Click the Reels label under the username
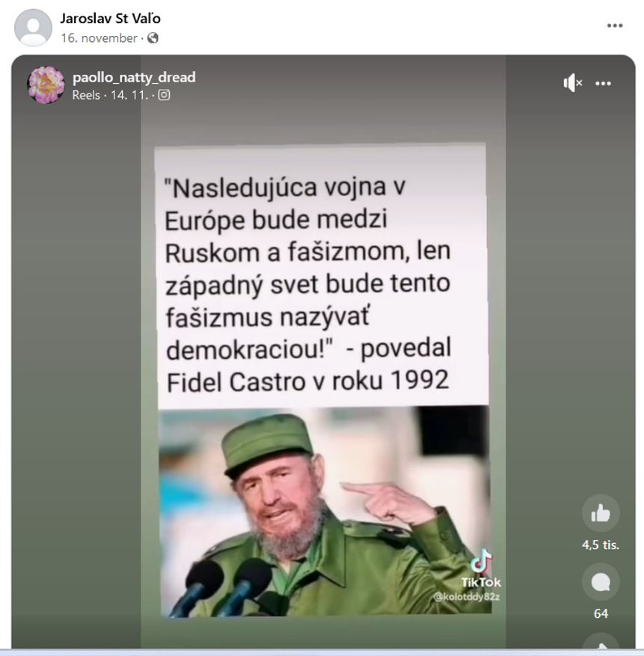Screen dimensions: 644x656 pyautogui.click(x=86, y=96)
